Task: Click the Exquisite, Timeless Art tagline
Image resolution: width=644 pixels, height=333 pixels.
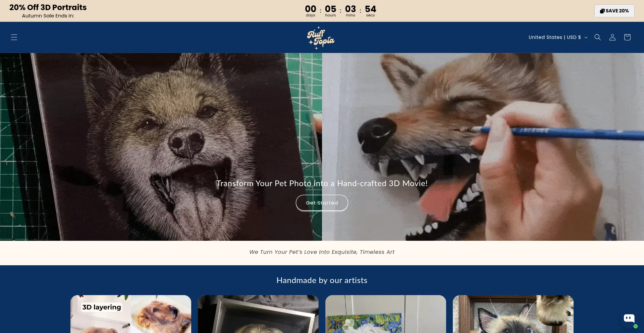Action: pos(322,252)
